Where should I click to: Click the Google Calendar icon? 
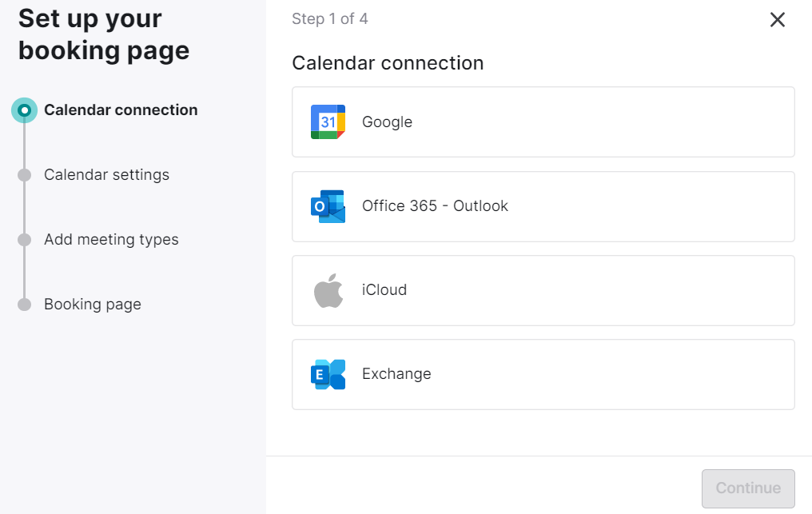click(328, 122)
